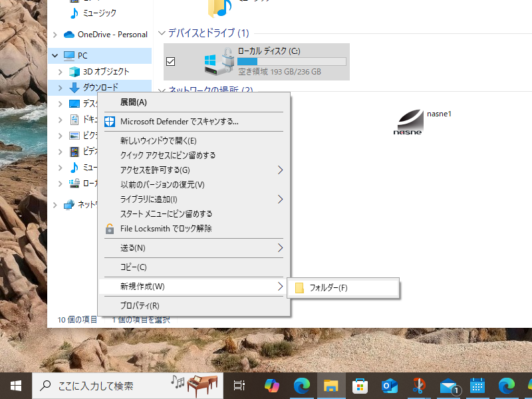Screen dimensions: 532x399
Task: Uncheck the checkbox on ローカル ディスク (C:)
Action: pos(171,61)
